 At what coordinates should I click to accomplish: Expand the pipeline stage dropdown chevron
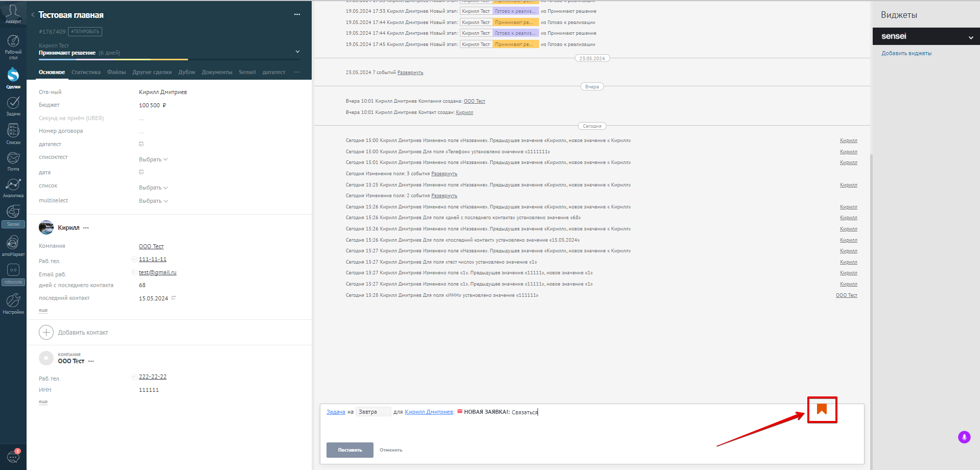pos(297,52)
